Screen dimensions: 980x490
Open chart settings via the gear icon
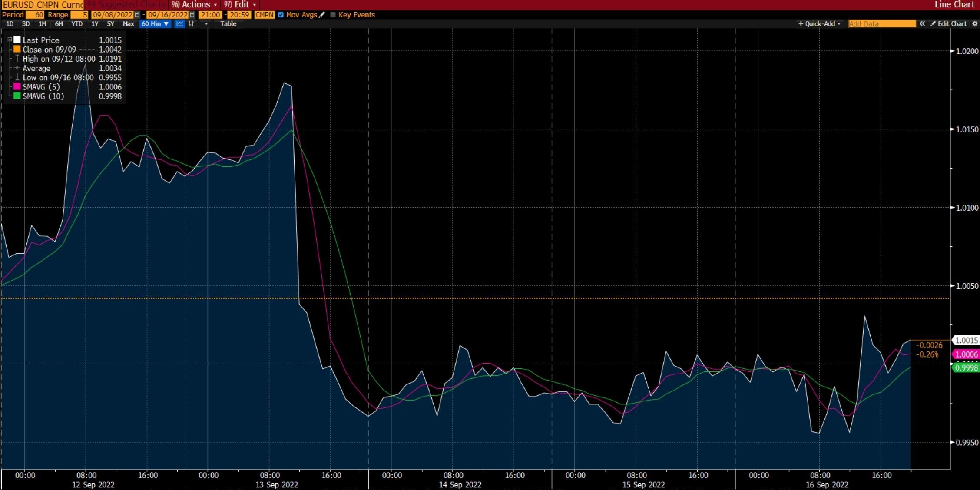pyautogui.click(x=975, y=24)
